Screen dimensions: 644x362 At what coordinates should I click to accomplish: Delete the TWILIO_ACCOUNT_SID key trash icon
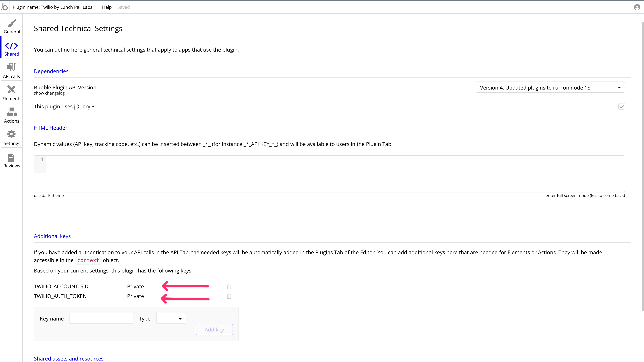tap(229, 286)
